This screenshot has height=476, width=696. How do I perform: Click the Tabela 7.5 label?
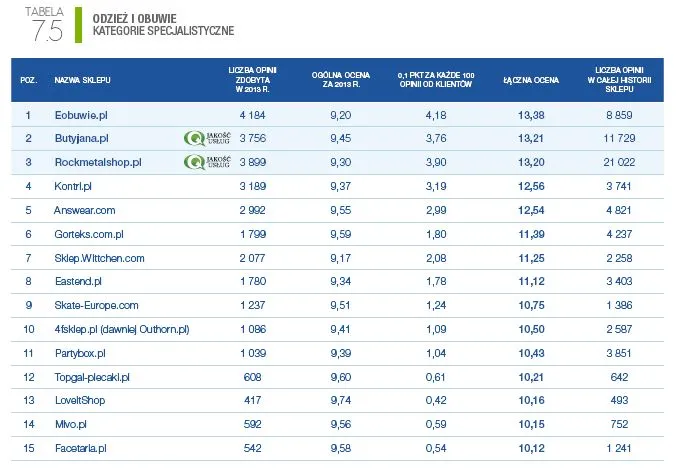pyautogui.click(x=46, y=24)
